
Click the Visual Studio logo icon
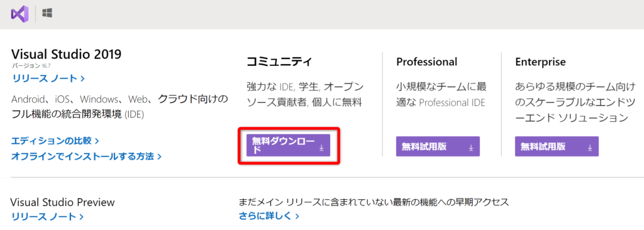(x=19, y=14)
